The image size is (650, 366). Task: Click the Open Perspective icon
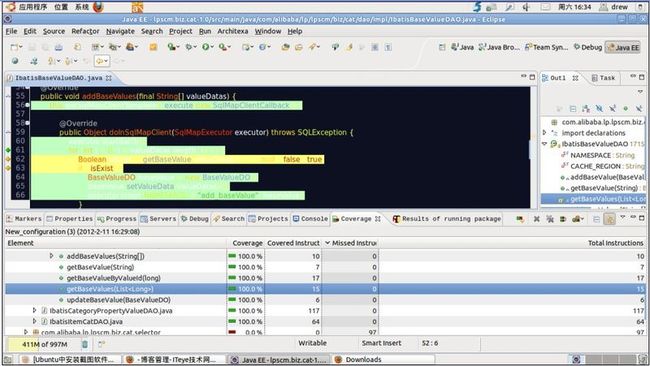tap(442, 47)
